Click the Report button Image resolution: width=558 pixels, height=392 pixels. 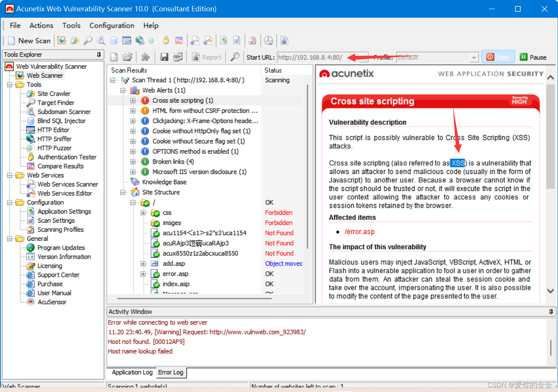click(206, 57)
